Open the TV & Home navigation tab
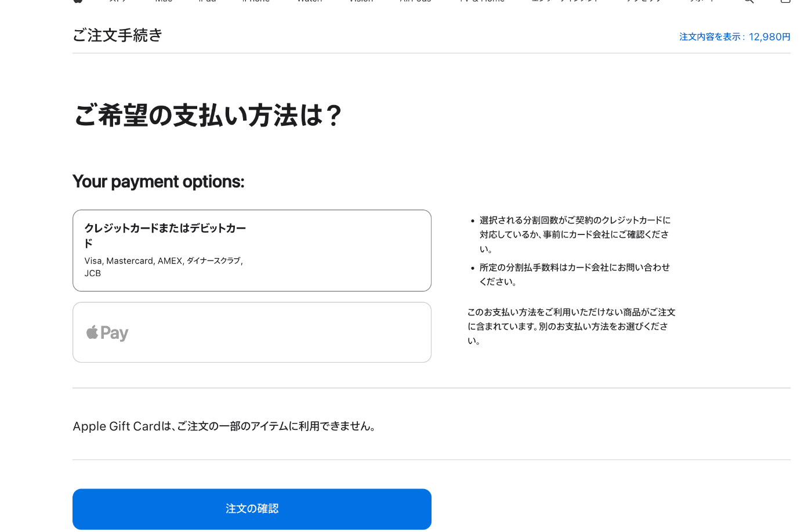812x532 pixels. 481,1
